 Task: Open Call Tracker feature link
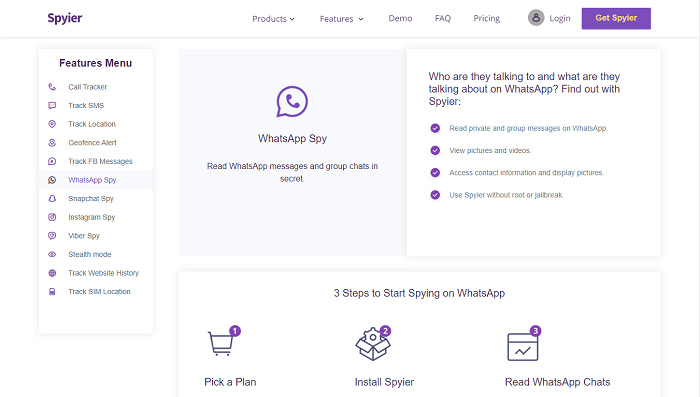point(88,87)
